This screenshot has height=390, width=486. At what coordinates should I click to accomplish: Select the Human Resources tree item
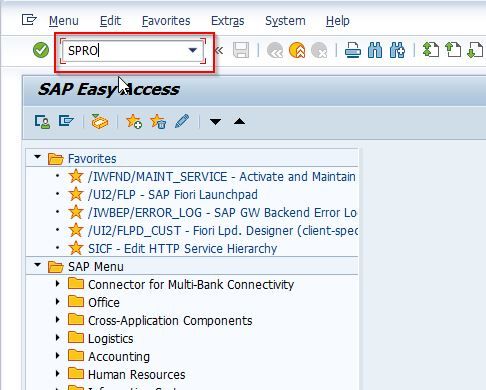tap(136, 375)
